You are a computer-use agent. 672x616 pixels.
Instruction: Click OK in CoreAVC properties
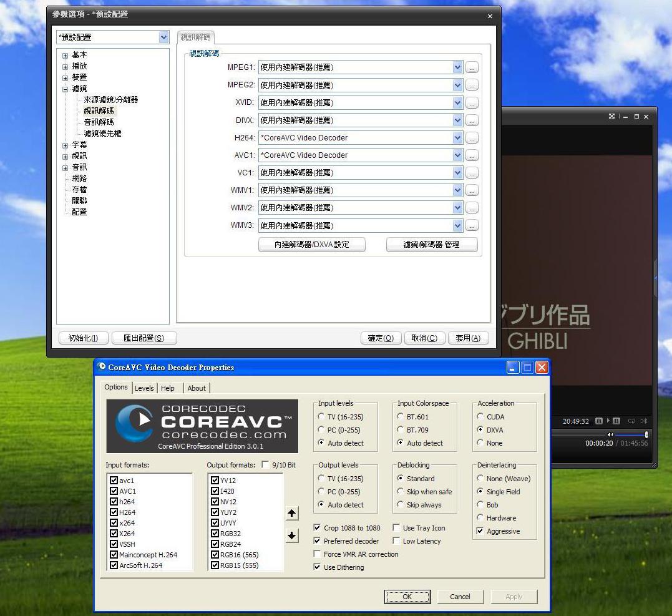[x=407, y=596]
